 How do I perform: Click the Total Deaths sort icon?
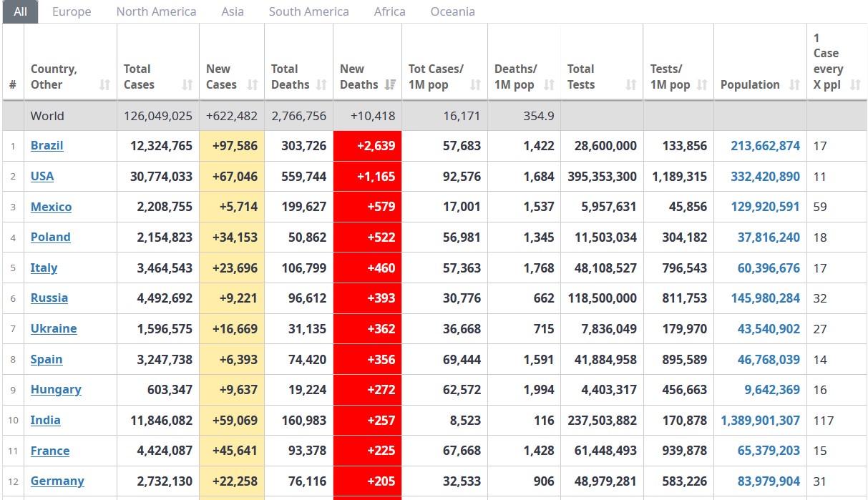pyautogui.click(x=321, y=84)
